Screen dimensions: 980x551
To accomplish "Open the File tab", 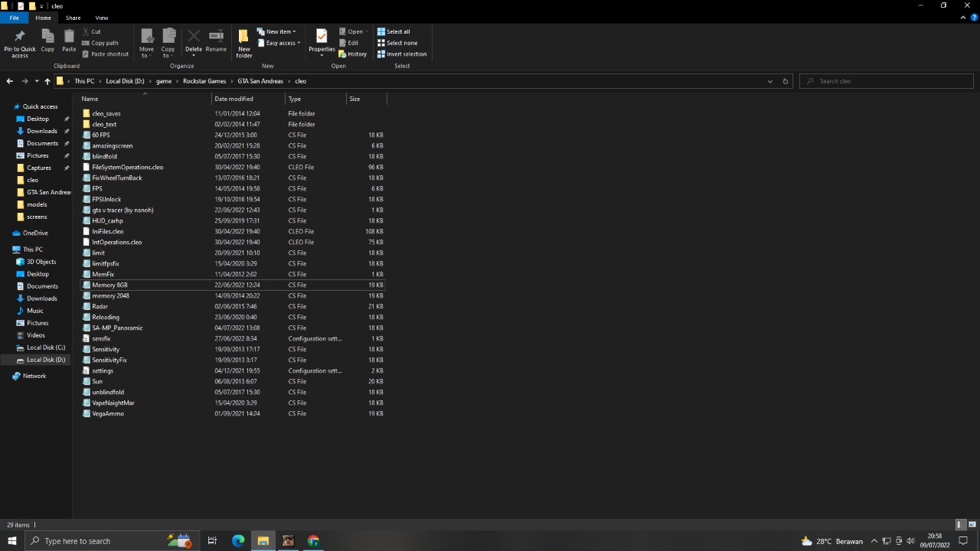I will [14, 18].
